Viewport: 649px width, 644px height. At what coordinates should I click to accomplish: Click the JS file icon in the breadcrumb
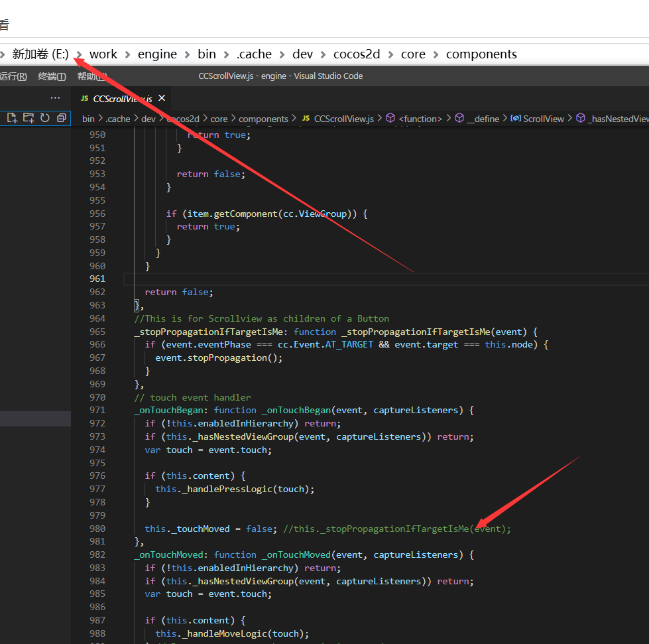[x=306, y=119]
